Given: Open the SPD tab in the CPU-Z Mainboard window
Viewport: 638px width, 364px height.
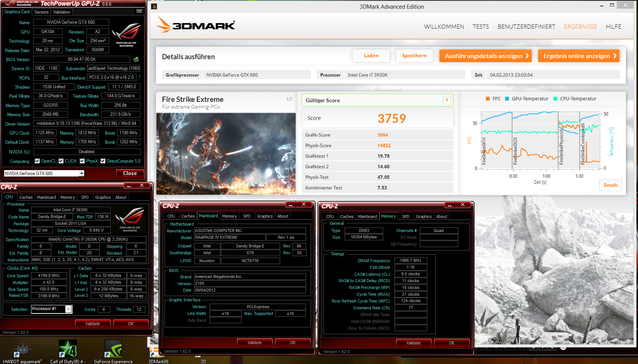Looking at the screenshot, I should pyautogui.click(x=247, y=216).
